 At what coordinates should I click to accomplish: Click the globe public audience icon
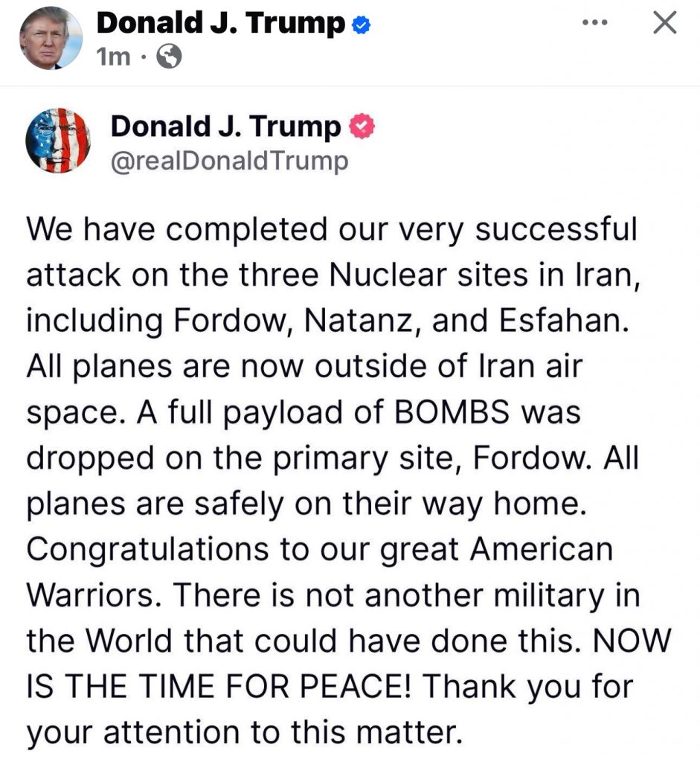coord(170,57)
